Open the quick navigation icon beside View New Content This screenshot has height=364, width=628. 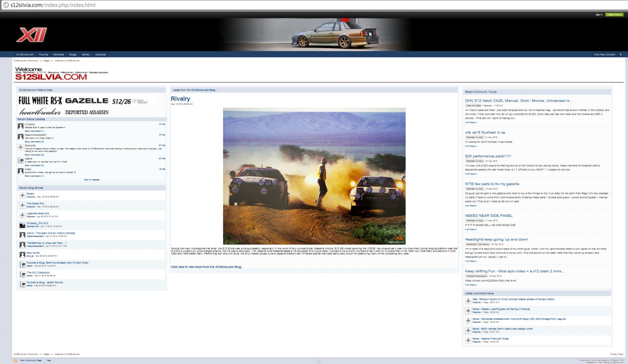[x=621, y=55]
